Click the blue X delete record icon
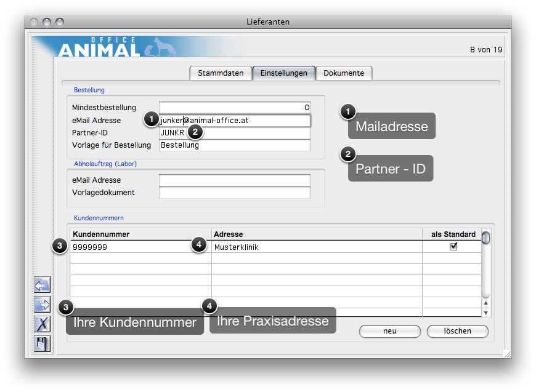This screenshot has width=536, height=392. tap(42, 324)
